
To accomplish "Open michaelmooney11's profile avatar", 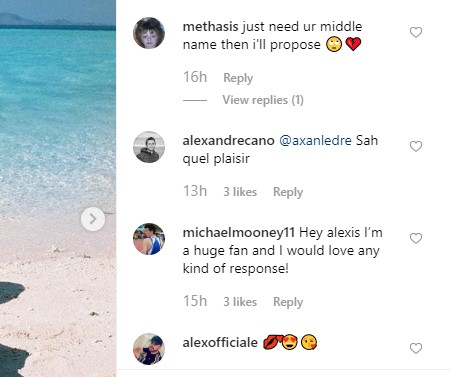I will coord(149,239).
